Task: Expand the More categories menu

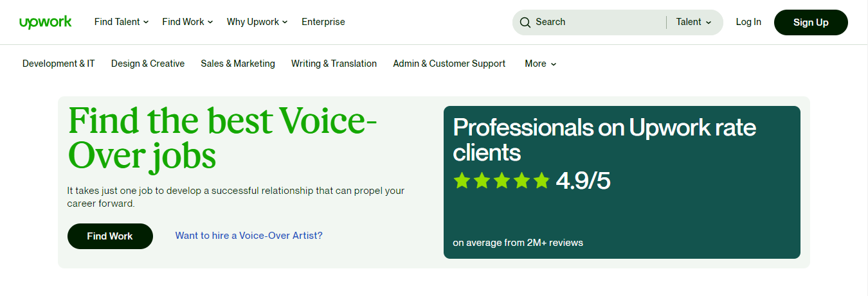Action: point(540,64)
